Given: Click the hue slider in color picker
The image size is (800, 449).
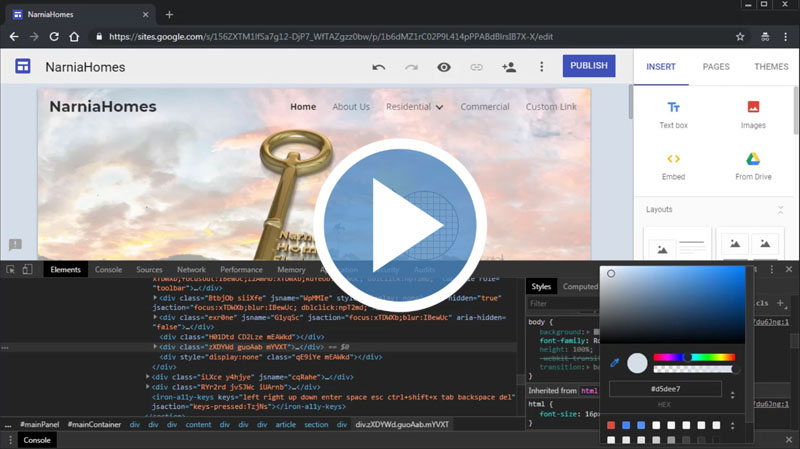Looking at the screenshot, I should coord(694,357).
